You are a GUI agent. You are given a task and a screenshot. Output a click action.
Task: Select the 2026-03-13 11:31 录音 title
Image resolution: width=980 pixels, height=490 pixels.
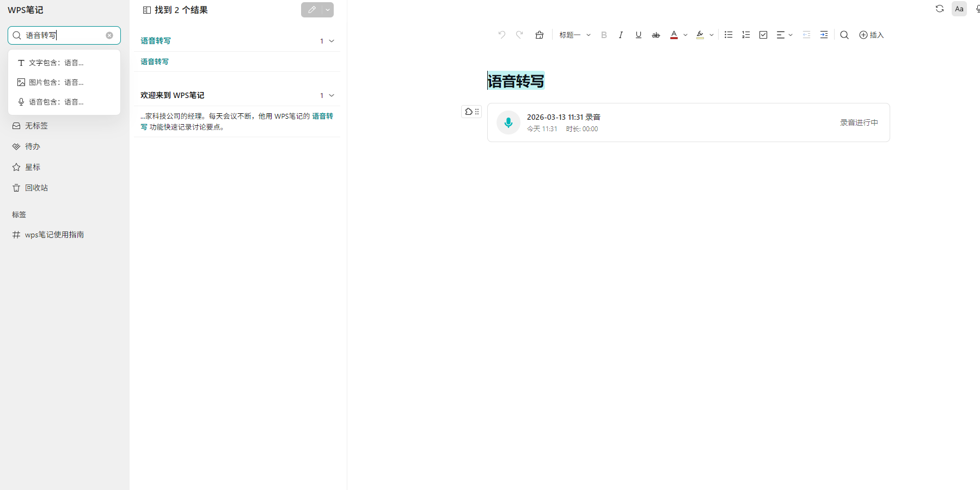point(563,117)
